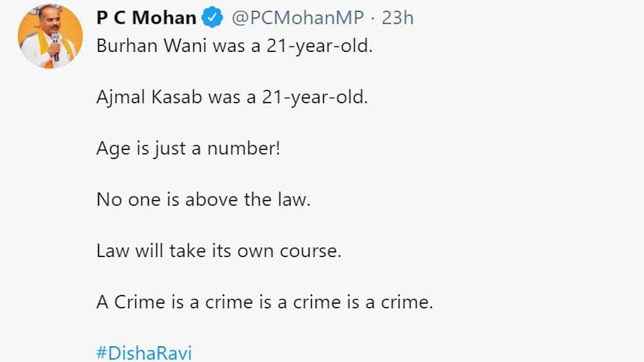Open the @PCMohanMP handle link
Image resolution: width=644 pixels, height=362 pixels.
coord(297,18)
